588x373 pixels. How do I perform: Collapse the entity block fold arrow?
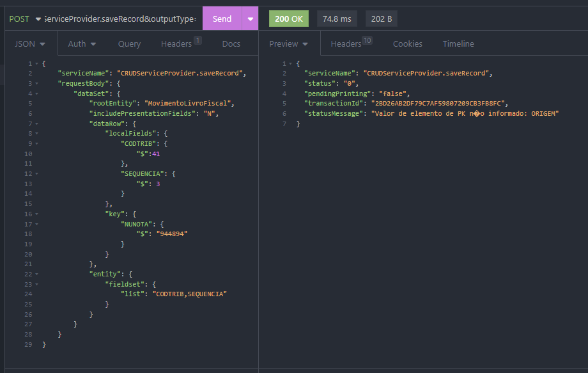(36, 274)
